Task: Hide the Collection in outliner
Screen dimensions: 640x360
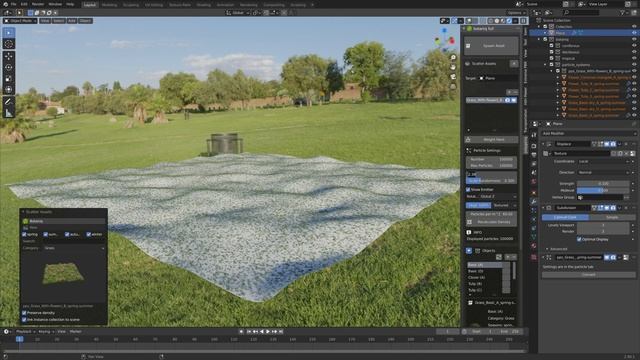Action: [634, 27]
